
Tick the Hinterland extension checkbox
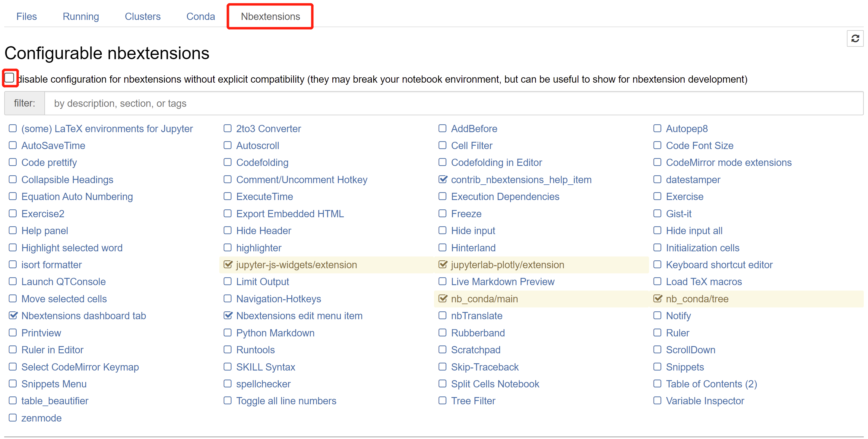coord(442,247)
